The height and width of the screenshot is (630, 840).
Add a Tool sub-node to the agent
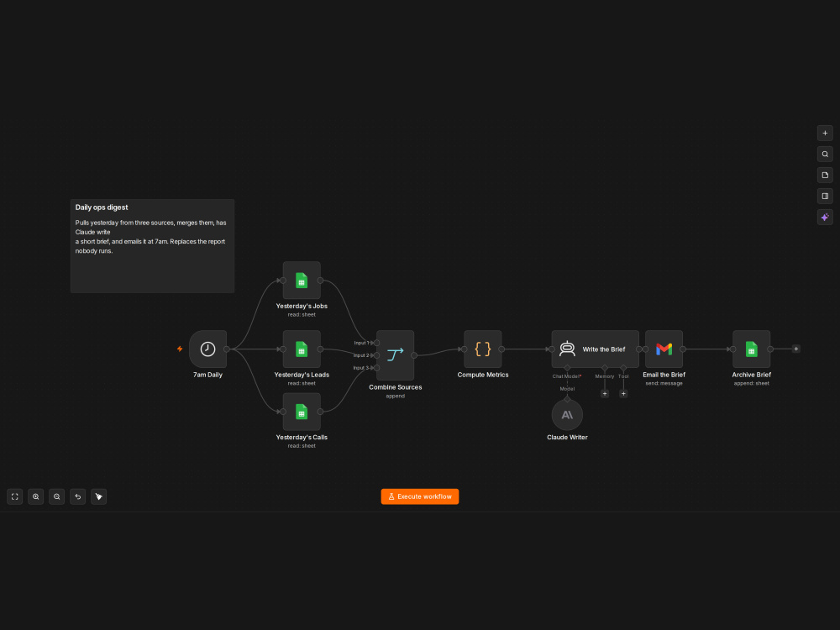pos(623,394)
